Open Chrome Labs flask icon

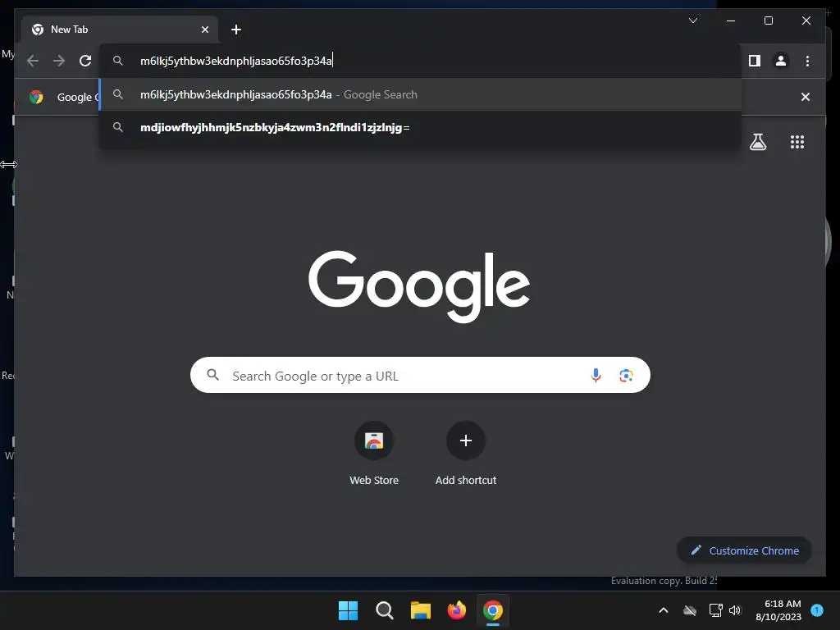point(757,142)
